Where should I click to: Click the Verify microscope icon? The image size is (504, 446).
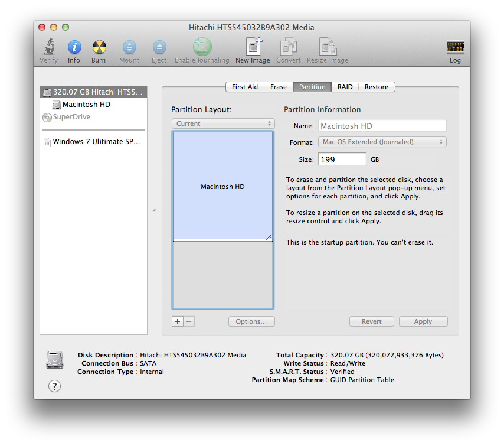[49, 47]
